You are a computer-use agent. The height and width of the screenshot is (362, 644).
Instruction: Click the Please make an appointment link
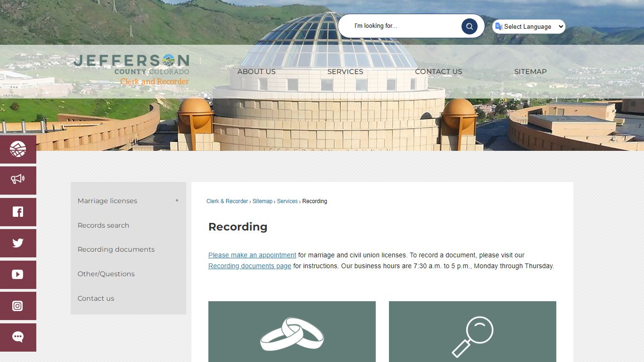tap(252, 255)
